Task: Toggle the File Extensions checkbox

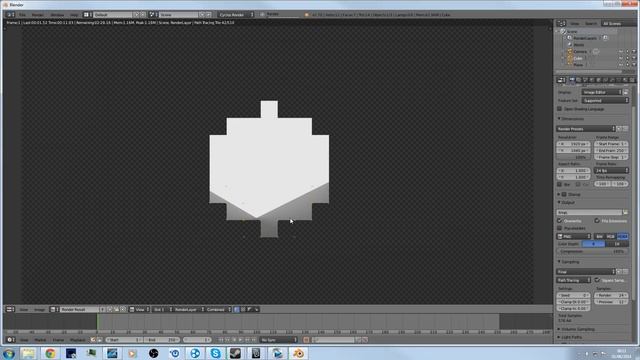Action: tap(597, 221)
